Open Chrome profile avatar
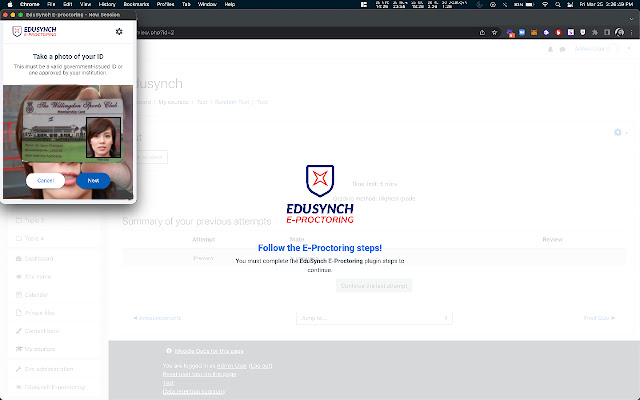 pos(620,32)
